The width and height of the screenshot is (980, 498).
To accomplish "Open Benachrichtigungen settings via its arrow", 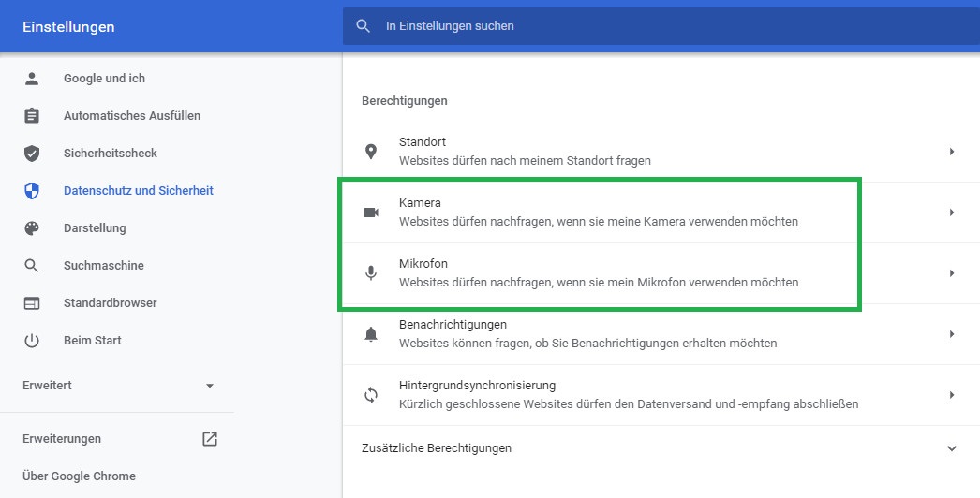I will tap(951, 334).
